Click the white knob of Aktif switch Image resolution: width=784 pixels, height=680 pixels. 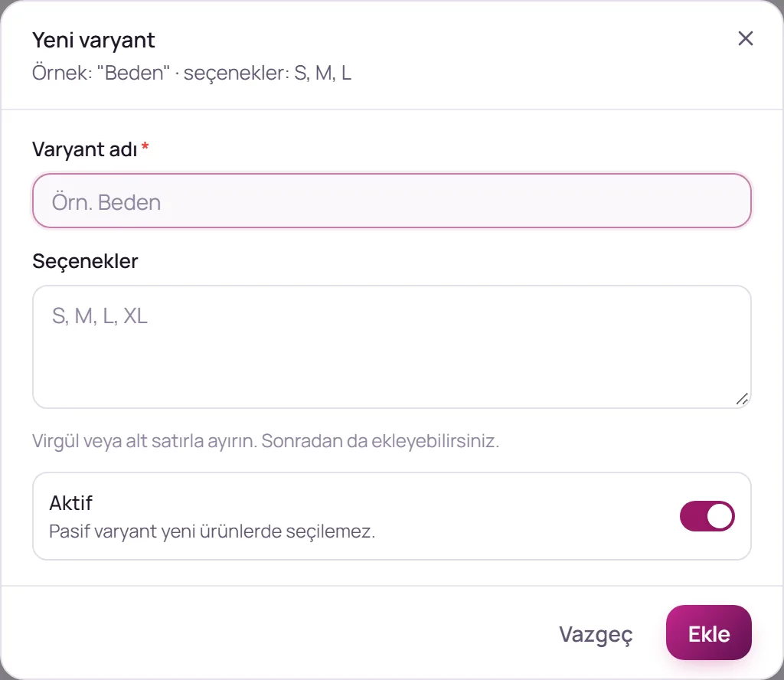point(720,516)
